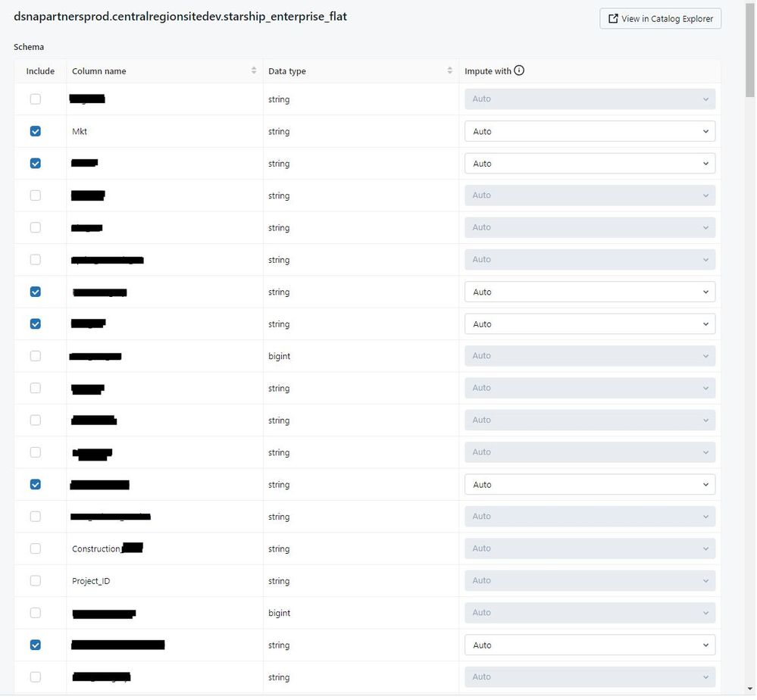Click the Impute with dropdown for Project_ID
This screenshot has width=757, height=700.
point(590,581)
